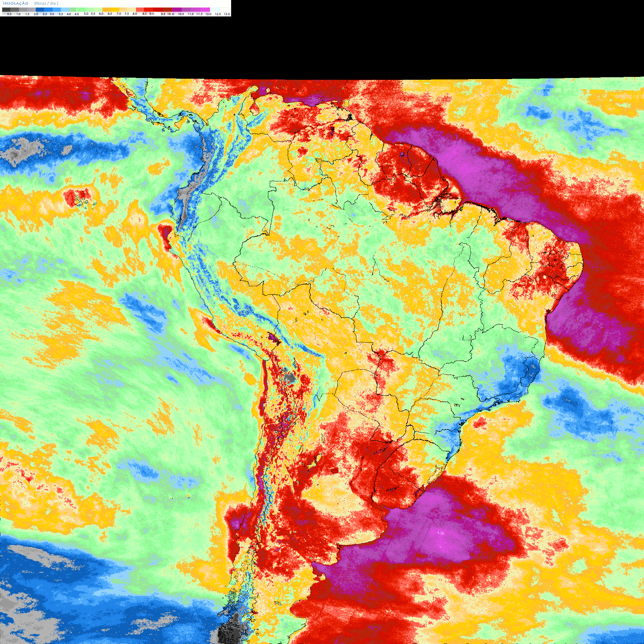Screen dimensions: 644x644
Task: Select the dark blue swatch at 2.0
Action: coord(40,10)
